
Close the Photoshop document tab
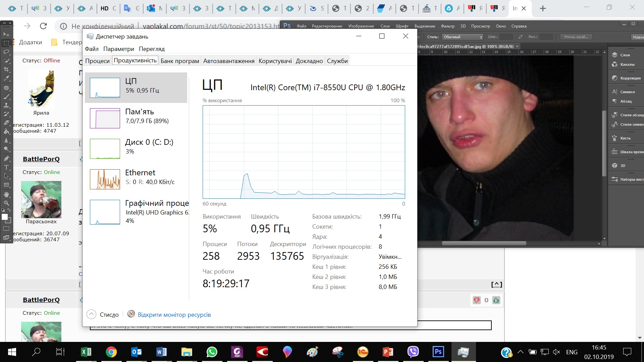pos(517,46)
